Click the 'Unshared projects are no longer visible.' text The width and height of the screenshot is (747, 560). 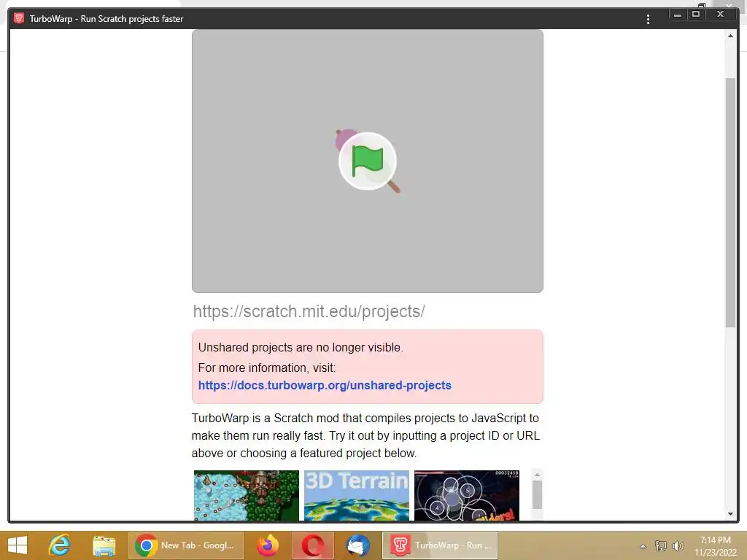coord(301,348)
